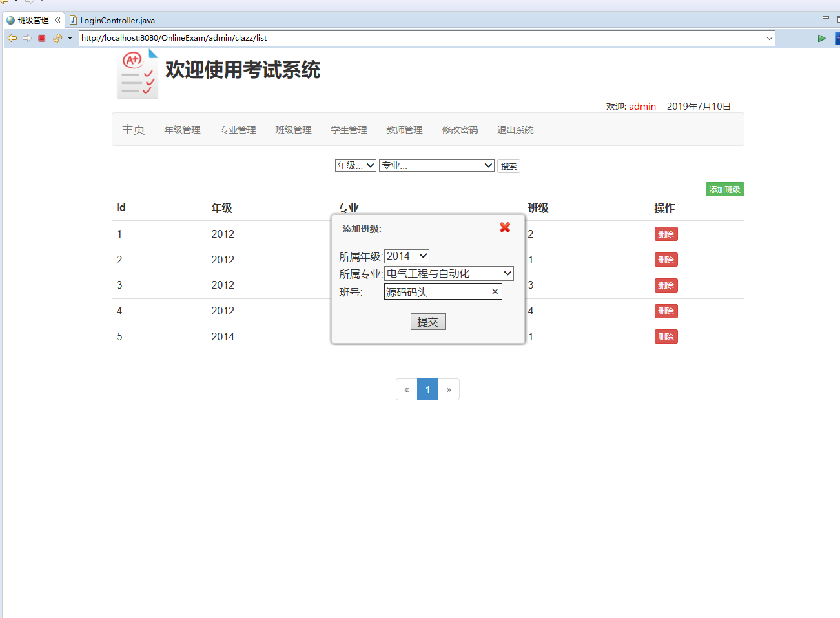Screen dimensions: 840x618
Task: Click the green run arrow at top right
Action: (821, 38)
